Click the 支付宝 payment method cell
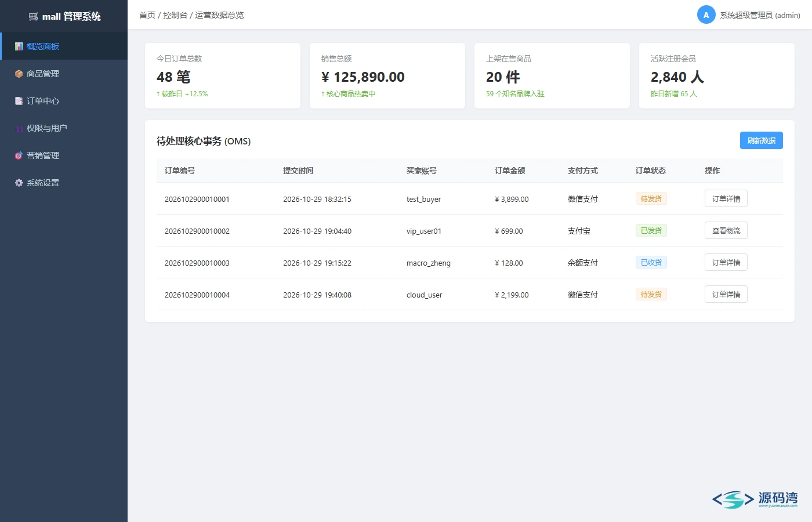This screenshot has height=522, width=812. 579,231
